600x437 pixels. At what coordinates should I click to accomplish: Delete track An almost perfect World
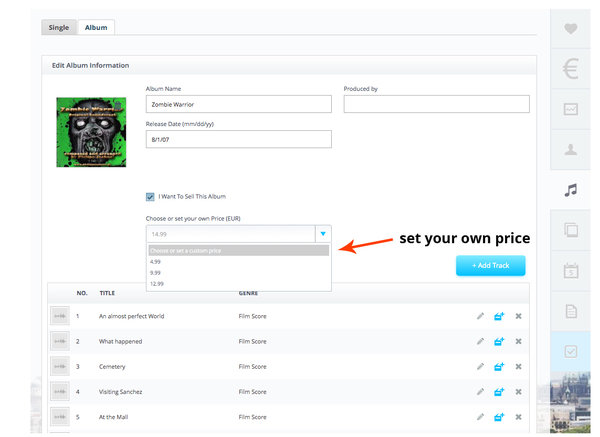coord(518,316)
